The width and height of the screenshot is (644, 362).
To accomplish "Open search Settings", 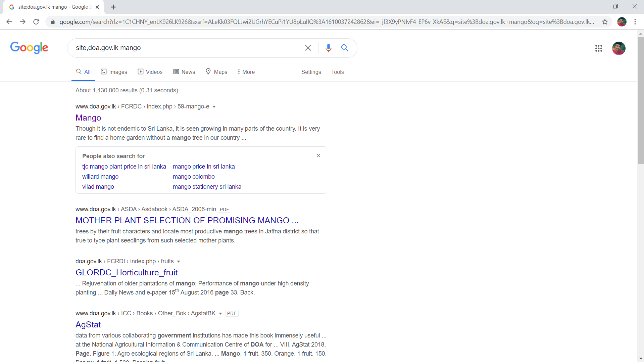I will [x=311, y=72].
